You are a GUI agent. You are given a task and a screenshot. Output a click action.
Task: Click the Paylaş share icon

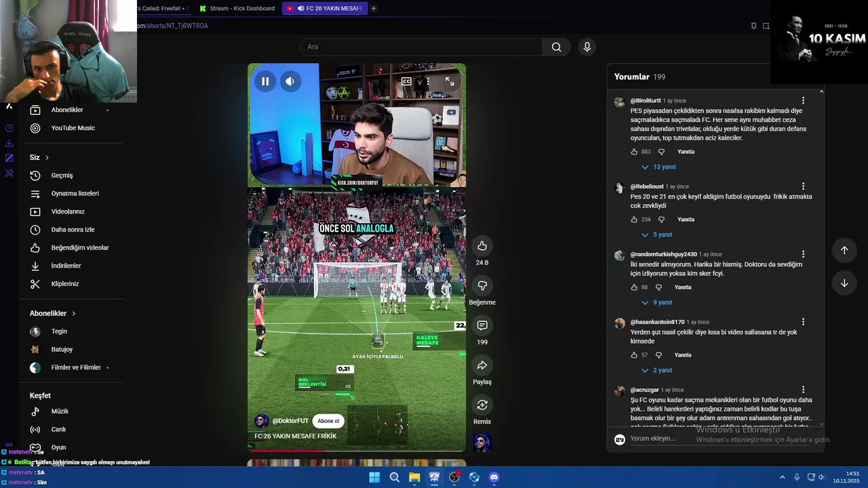point(482,365)
